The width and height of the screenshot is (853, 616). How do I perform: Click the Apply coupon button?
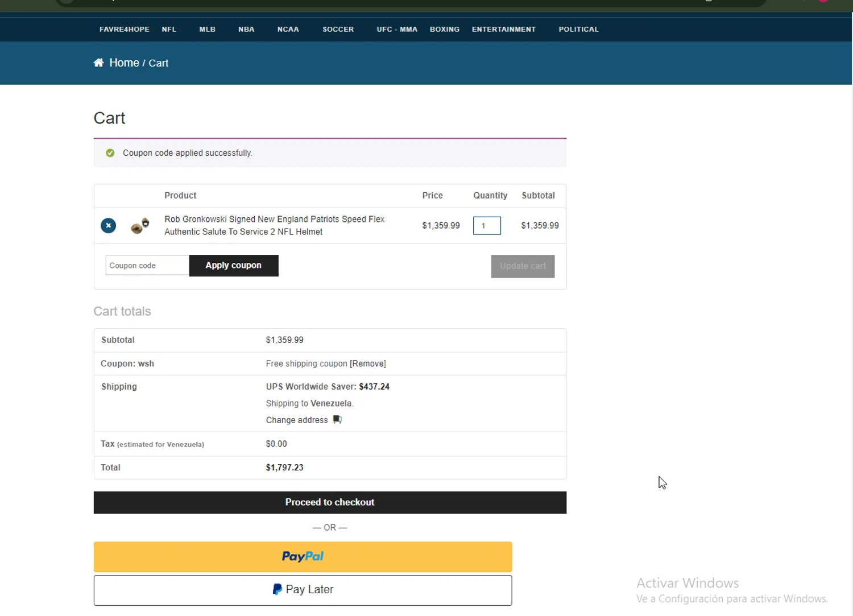(234, 266)
